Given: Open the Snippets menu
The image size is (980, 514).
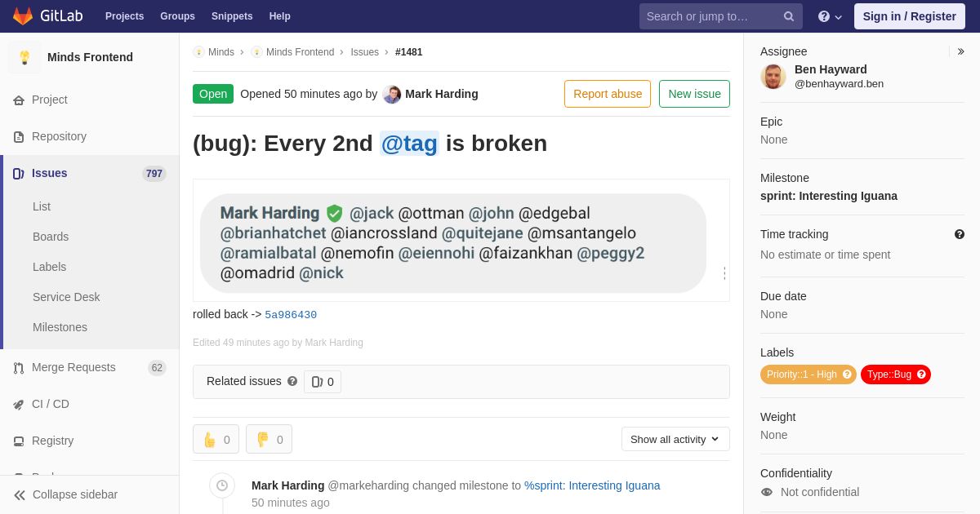Looking at the screenshot, I should 232,16.
